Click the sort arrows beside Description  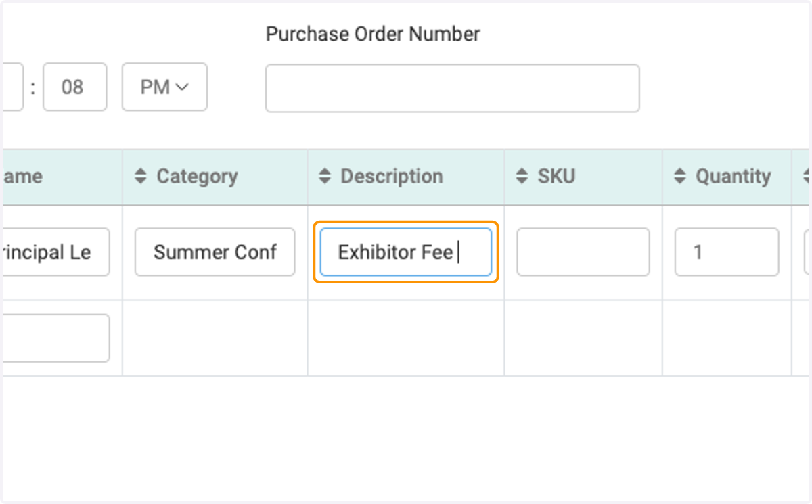(325, 177)
